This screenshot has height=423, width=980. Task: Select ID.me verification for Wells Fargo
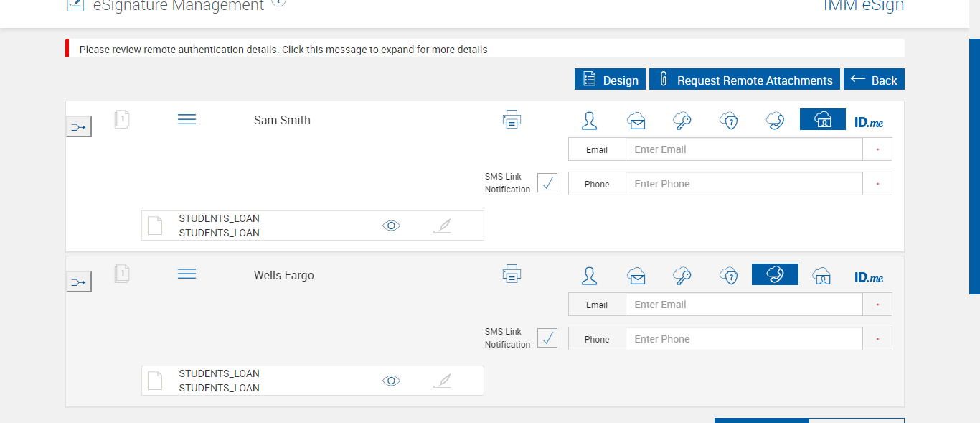point(869,276)
